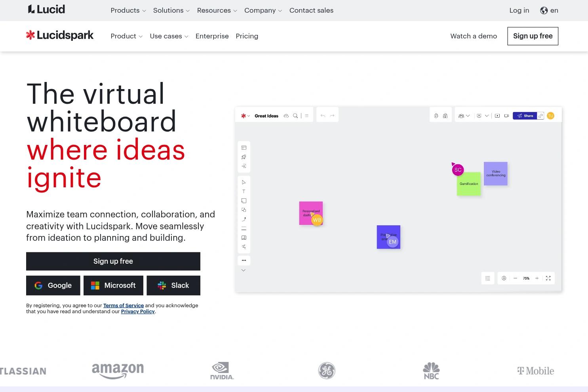The width and height of the screenshot is (588, 392).
Task: Expand the Use cases dropdown
Action: pyautogui.click(x=169, y=36)
